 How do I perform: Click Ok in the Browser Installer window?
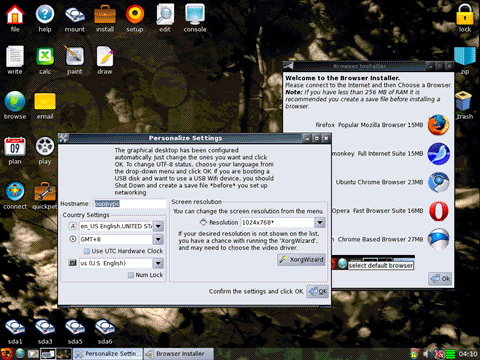440,279
